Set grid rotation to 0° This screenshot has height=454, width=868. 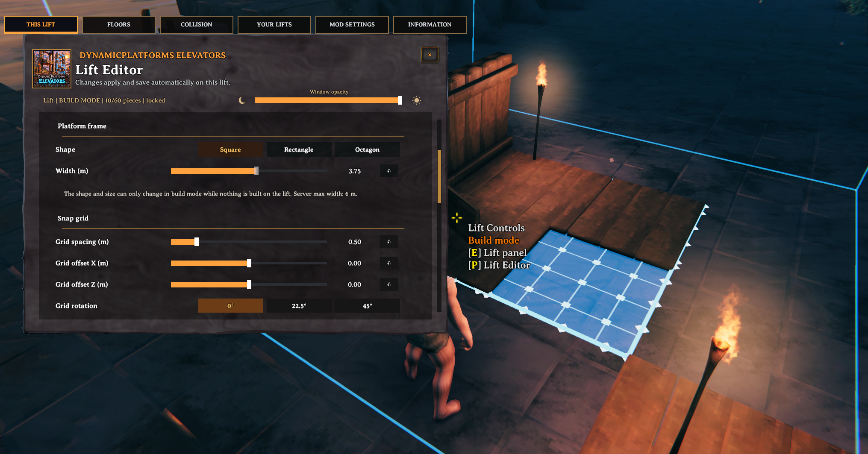230,306
